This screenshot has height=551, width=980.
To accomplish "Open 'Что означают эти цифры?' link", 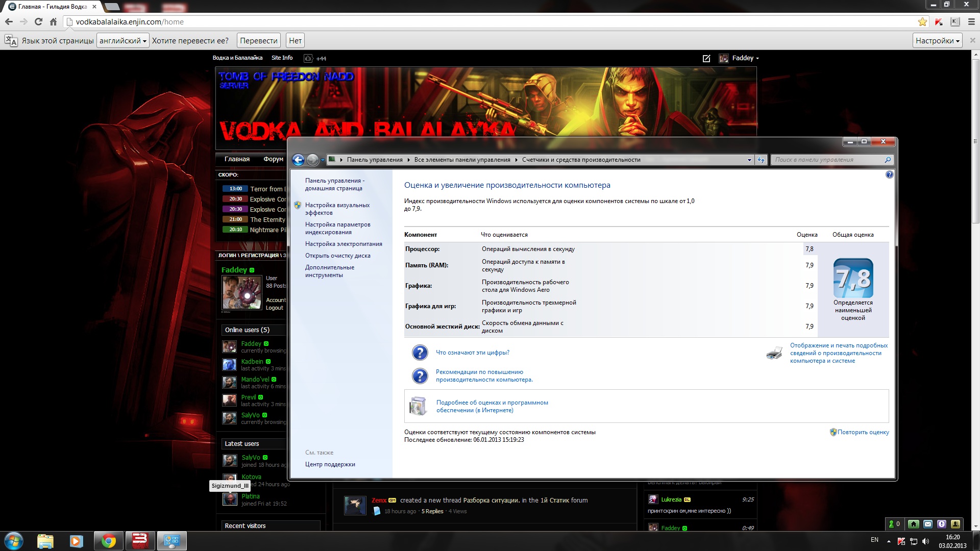I will pos(473,353).
